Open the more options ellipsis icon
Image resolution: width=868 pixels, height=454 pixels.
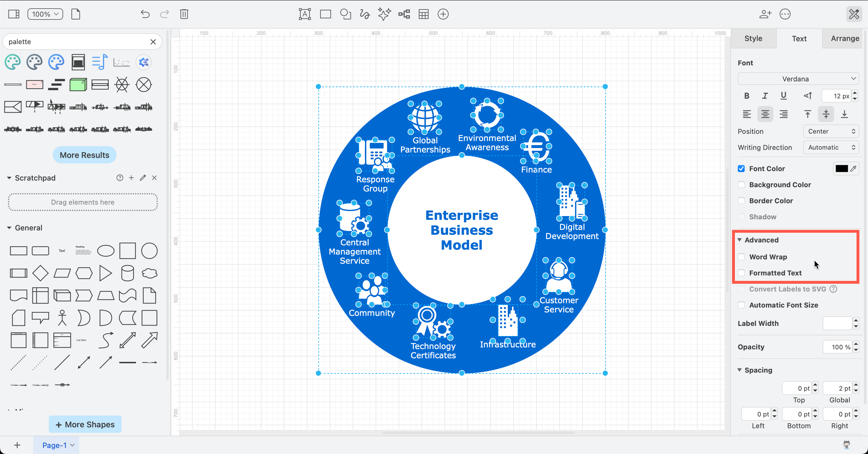pyautogui.click(x=785, y=14)
